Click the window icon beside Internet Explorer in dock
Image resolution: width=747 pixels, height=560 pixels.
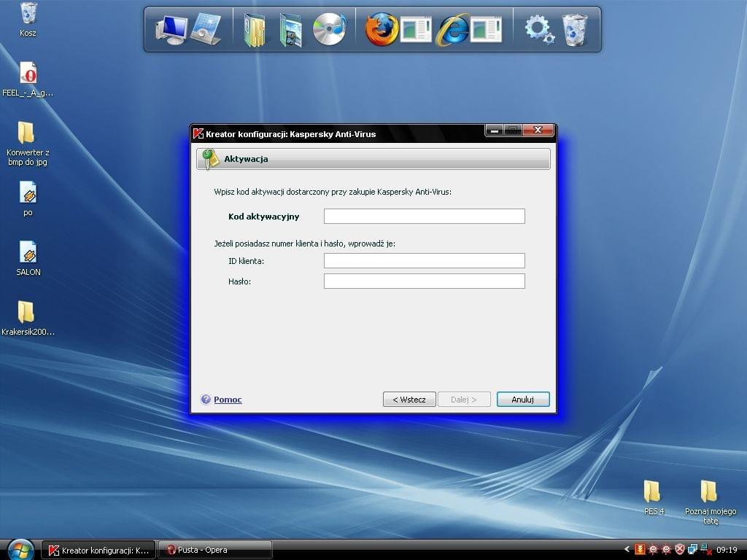(487, 29)
